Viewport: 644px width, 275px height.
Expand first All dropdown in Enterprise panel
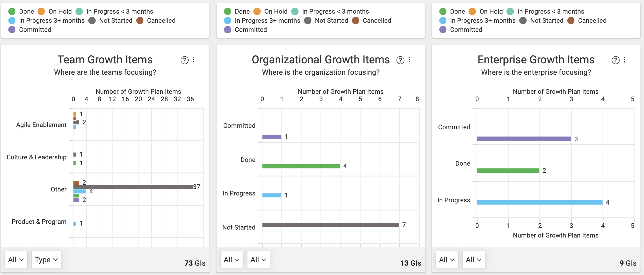coord(447,260)
